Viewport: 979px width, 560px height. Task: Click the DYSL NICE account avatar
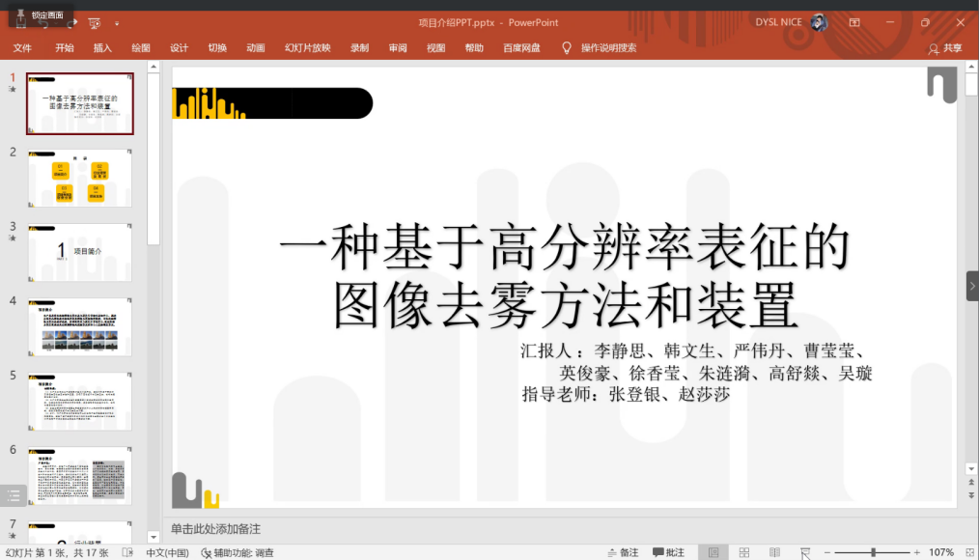click(818, 22)
